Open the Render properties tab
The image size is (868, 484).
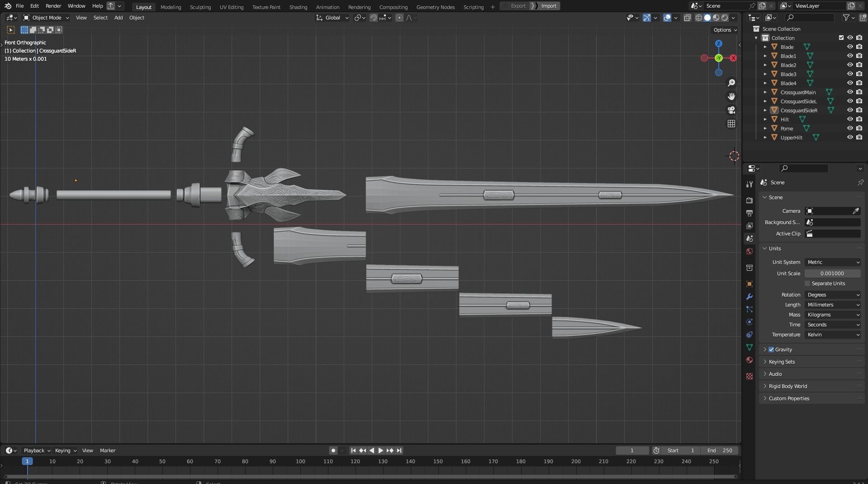(x=749, y=200)
